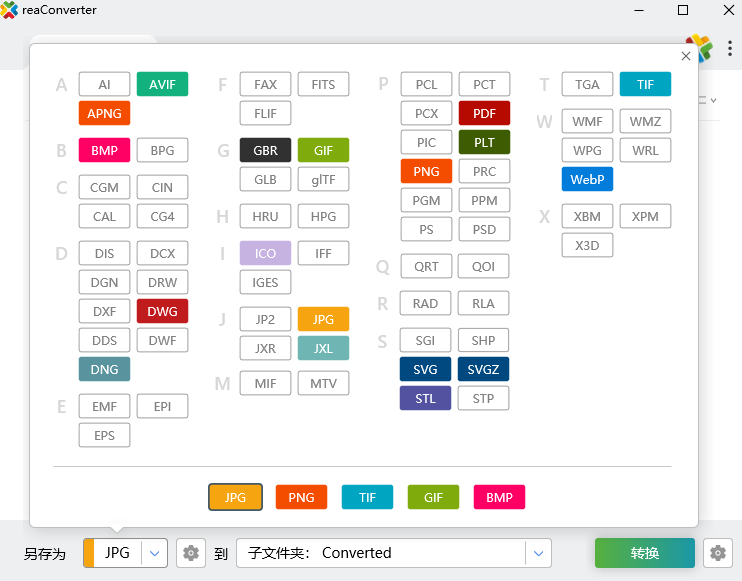Select the red DWG format
This screenshot has width=742, height=581.
(162, 311)
